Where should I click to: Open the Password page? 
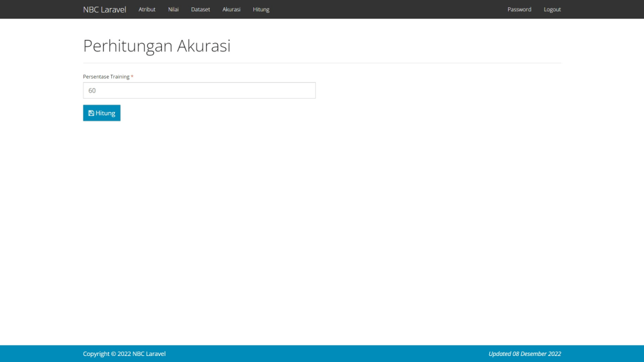pyautogui.click(x=519, y=9)
